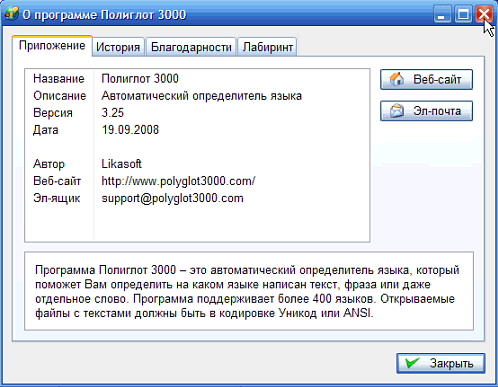
Task: Click the Веб-сайт label in the info table
Action: pyautogui.click(x=57, y=181)
